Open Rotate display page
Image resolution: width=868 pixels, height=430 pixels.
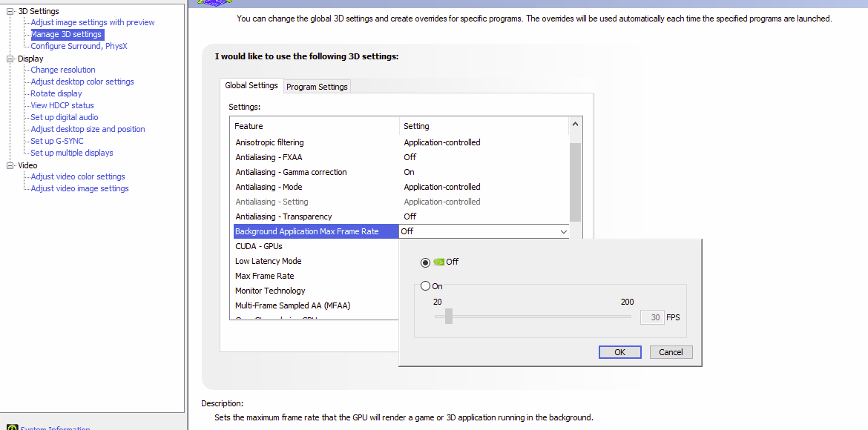56,93
